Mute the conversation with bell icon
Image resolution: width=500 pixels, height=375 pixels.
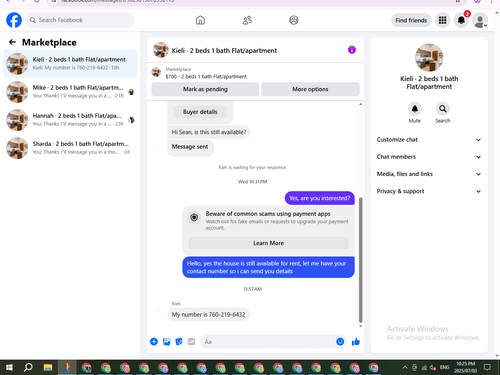coord(415,109)
